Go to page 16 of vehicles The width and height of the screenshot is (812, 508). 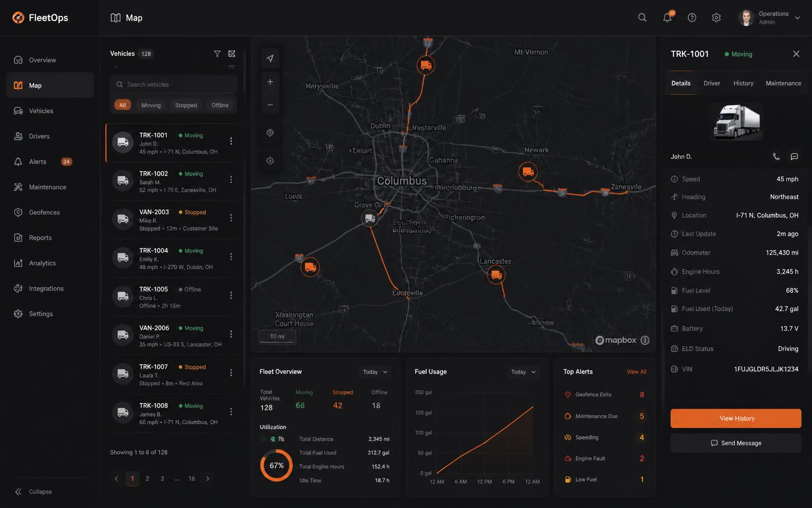(192, 479)
